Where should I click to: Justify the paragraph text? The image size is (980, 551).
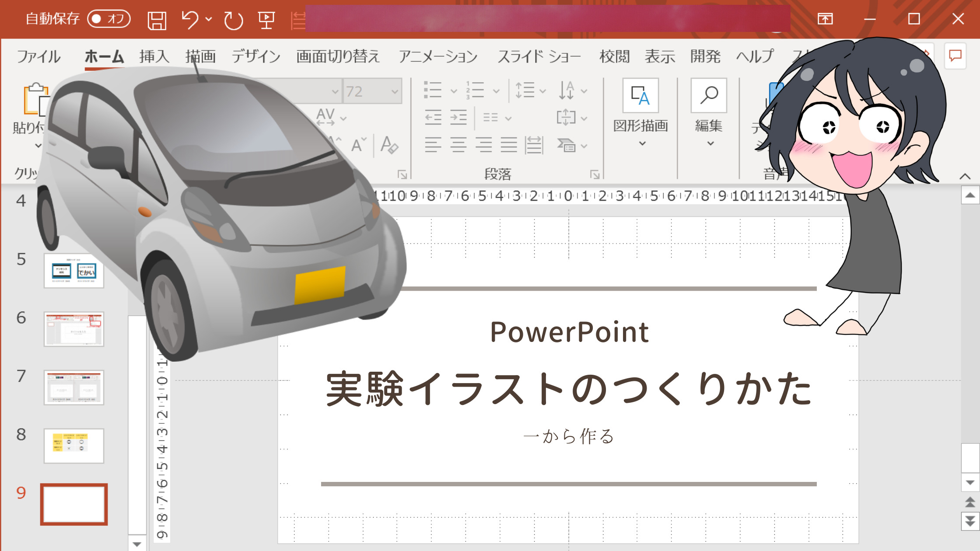[x=509, y=145]
